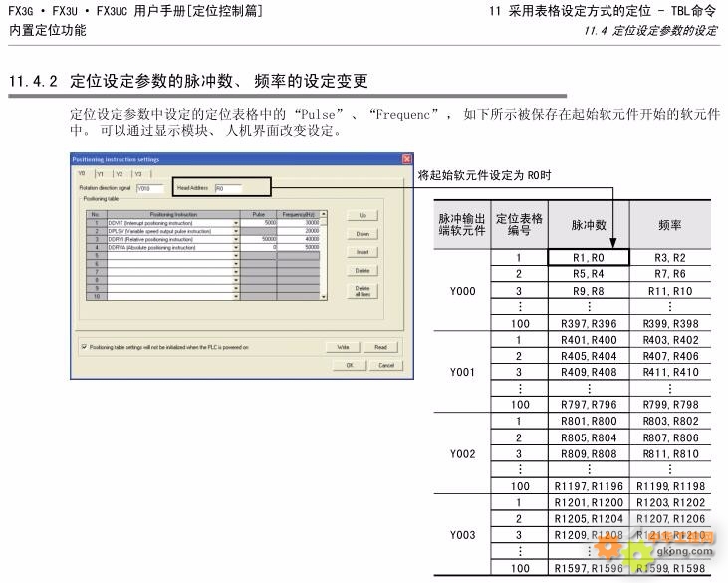Open dropdown for row 1 DDVIT instruction
728x583 pixels.
pos(236,223)
